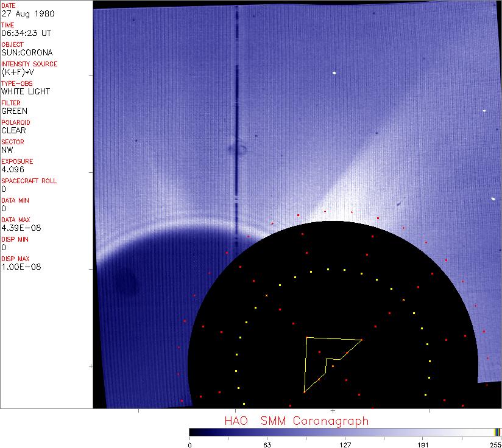Image resolution: width=502 pixels, height=448 pixels.
Task: Select the SUN:CORONA object value
Action: click(27, 53)
